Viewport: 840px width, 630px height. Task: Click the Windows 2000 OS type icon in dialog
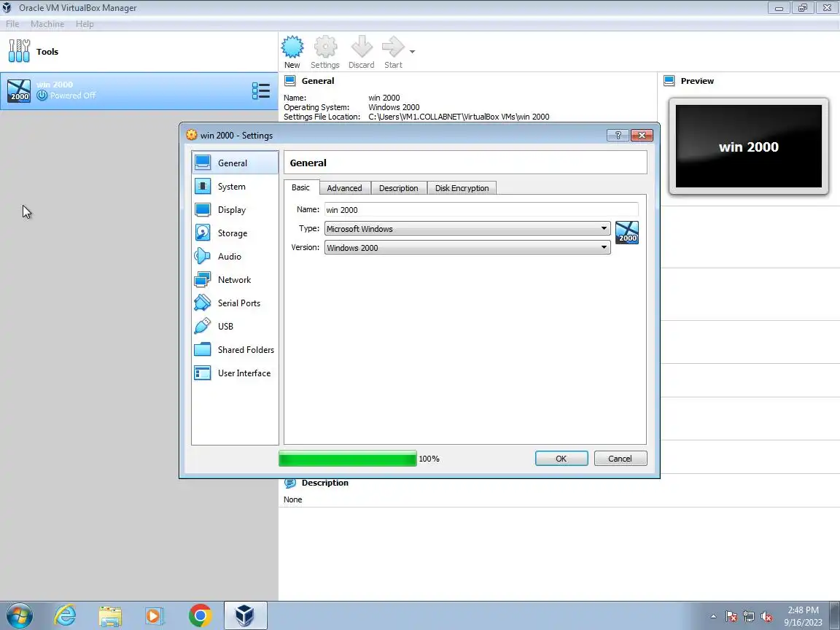click(627, 233)
